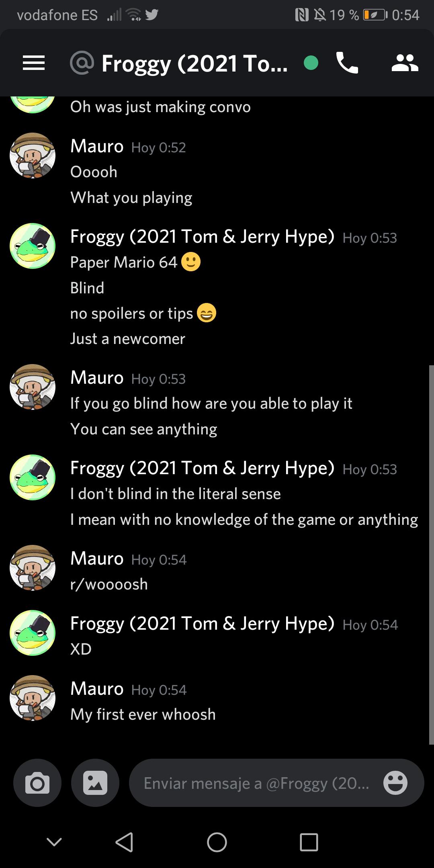The image size is (434, 868).
Task: Toggle Froggy's online status indicator
Action: tap(311, 63)
